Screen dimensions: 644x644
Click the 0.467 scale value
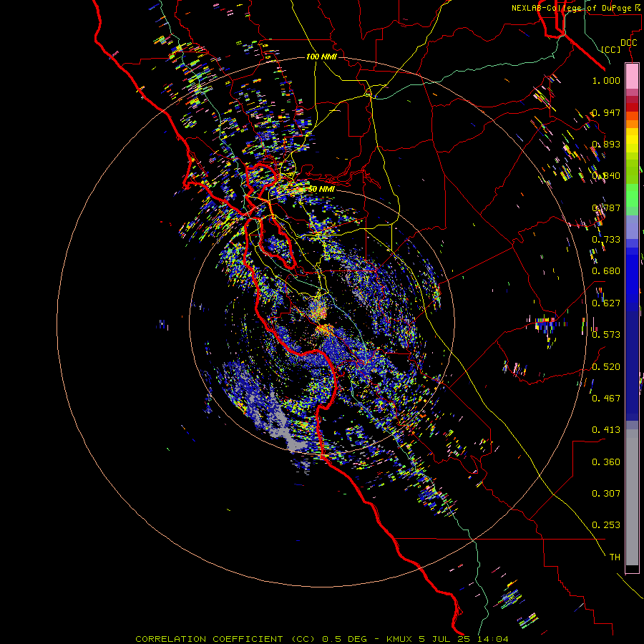606,399
